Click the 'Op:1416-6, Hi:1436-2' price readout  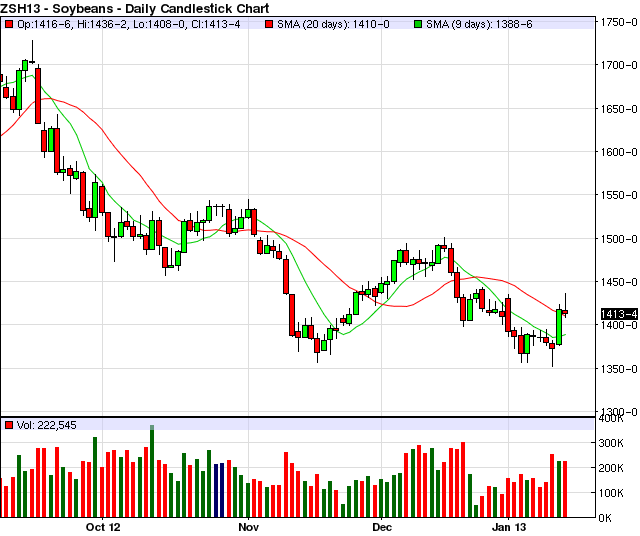70,24
